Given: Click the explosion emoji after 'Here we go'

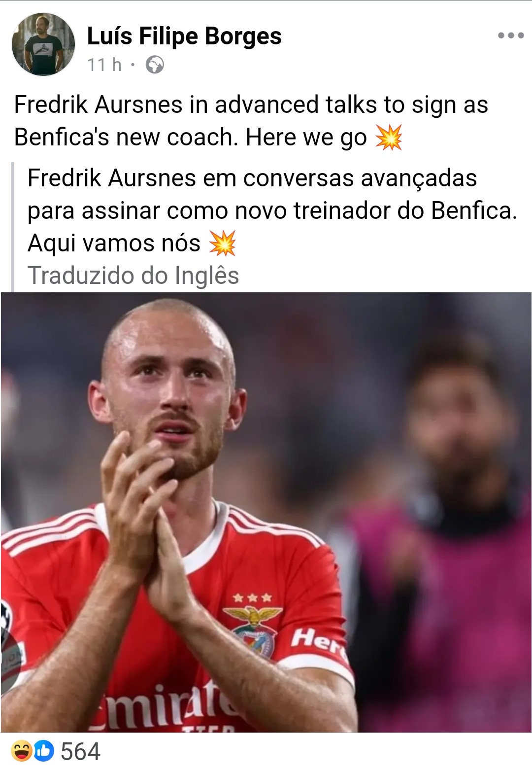Looking at the screenshot, I should (389, 137).
